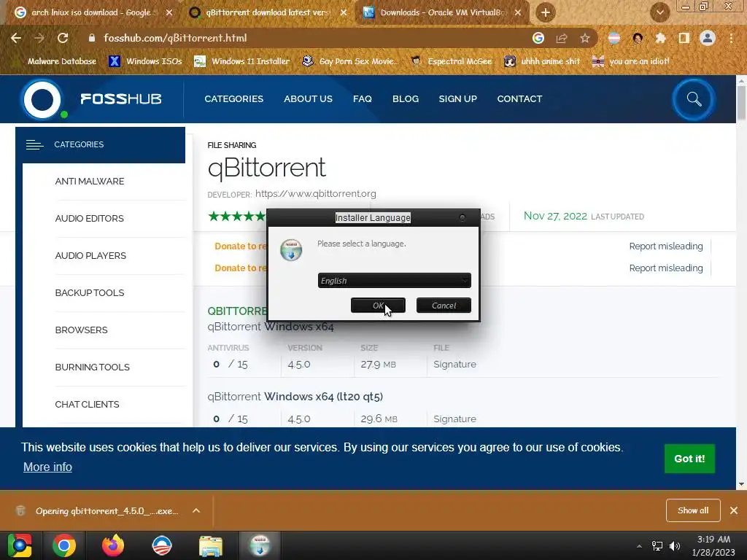Image resolution: width=747 pixels, height=560 pixels.
Task: Switch to qBittorrent download latest version tab
Action: tap(267, 12)
